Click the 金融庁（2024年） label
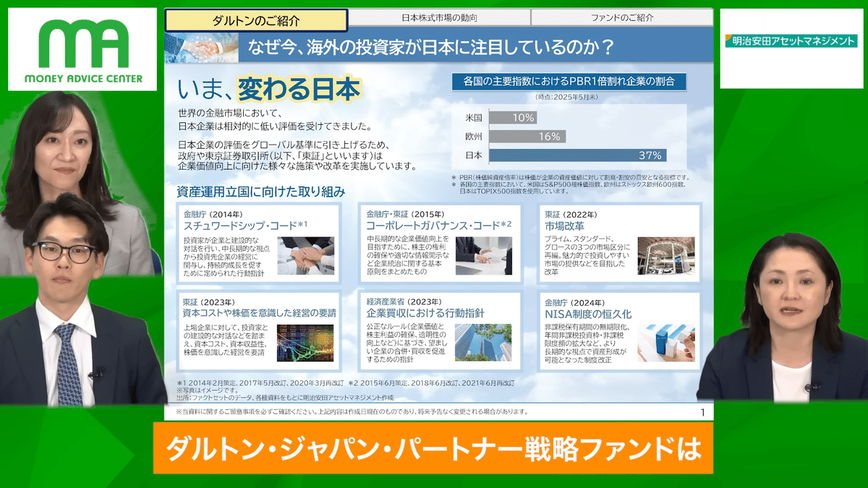Viewport: 868px width, 488px height. point(575,301)
